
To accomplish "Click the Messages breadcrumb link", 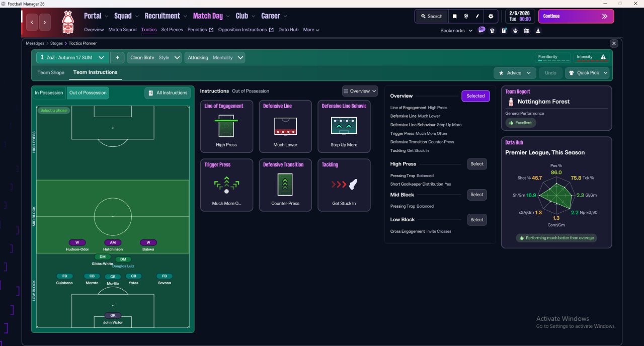I will (x=35, y=44).
